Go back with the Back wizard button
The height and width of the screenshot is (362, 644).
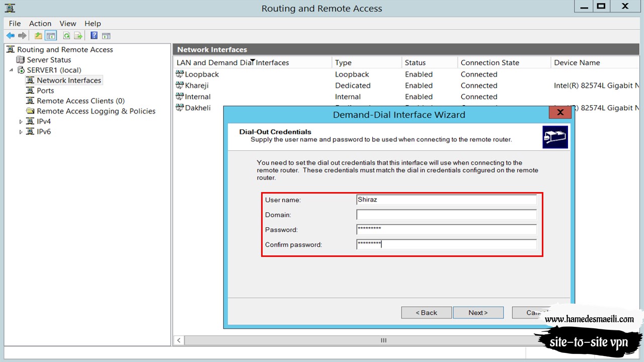[x=426, y=312]
